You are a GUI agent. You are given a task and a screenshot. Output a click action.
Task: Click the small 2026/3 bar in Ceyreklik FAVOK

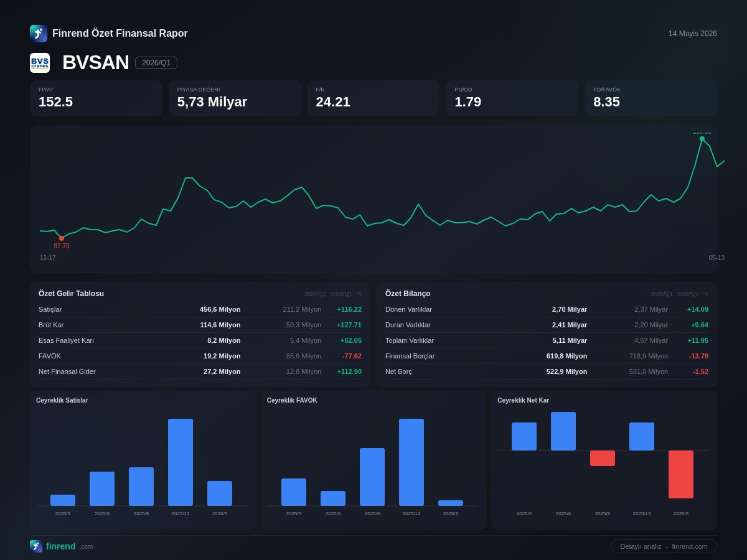click(x=451, y=503)
